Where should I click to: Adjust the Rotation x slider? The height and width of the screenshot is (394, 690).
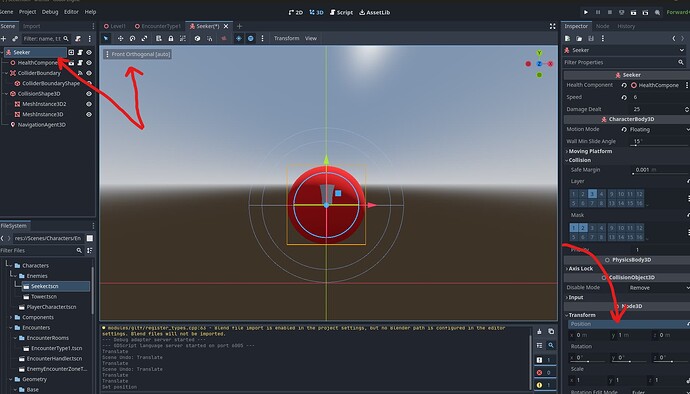[588, 361]
